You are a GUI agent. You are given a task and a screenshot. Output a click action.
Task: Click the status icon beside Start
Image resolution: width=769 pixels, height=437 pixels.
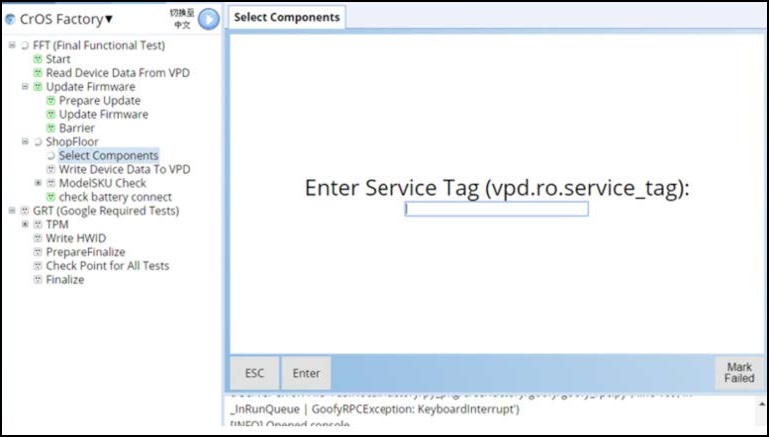[x=38, y=59]
